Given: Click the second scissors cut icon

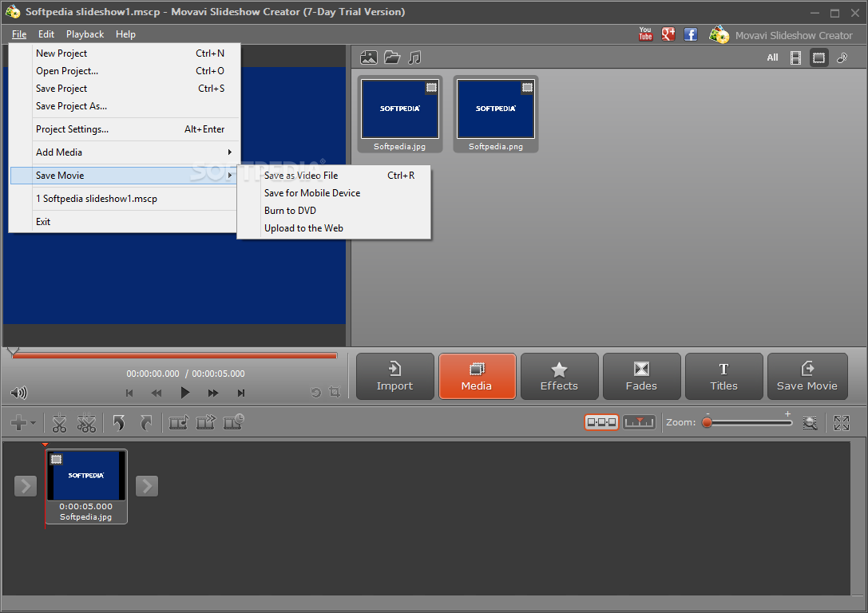Looking at the screenshot, I should [x=86, y=423].
